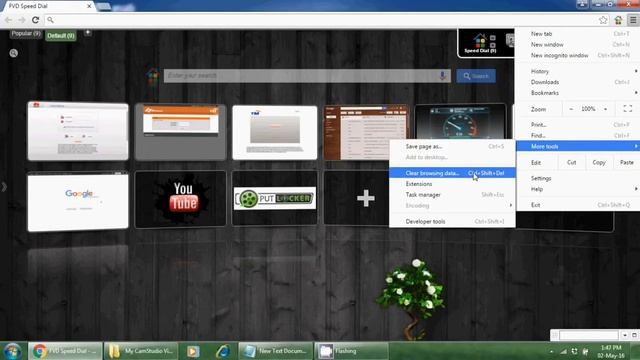The height and width of the screenshot is (360, 640).
Task: Decrease zoom with minus button
Action: click(x=571, y=109)
